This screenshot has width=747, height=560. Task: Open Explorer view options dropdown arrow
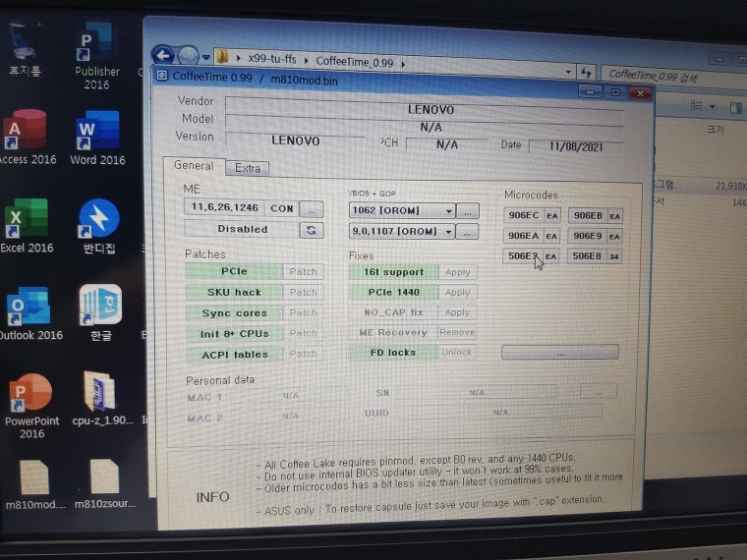click(x=713, y=107)
